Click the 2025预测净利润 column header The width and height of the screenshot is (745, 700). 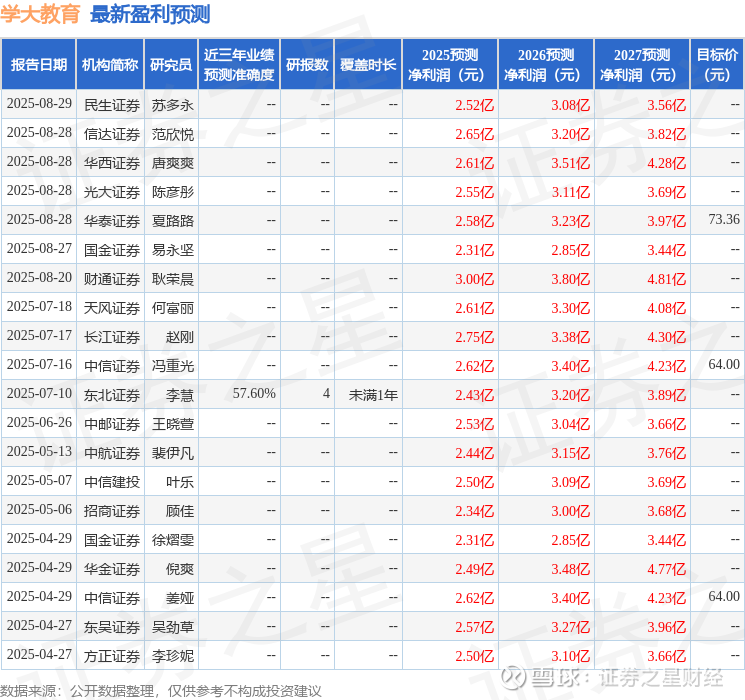pos(450,65)
